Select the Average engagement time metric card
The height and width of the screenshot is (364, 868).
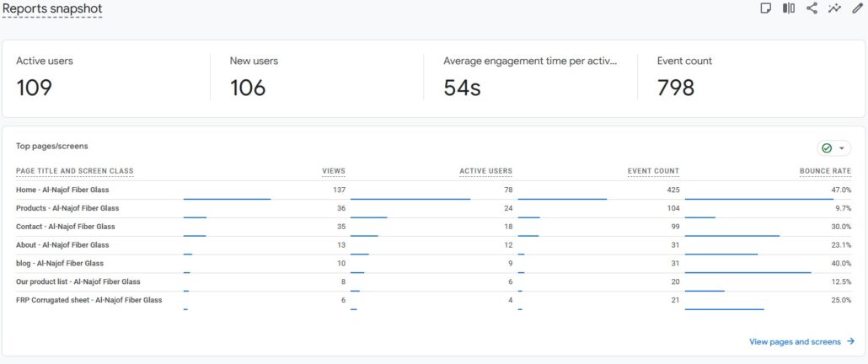tap(529, 78)
